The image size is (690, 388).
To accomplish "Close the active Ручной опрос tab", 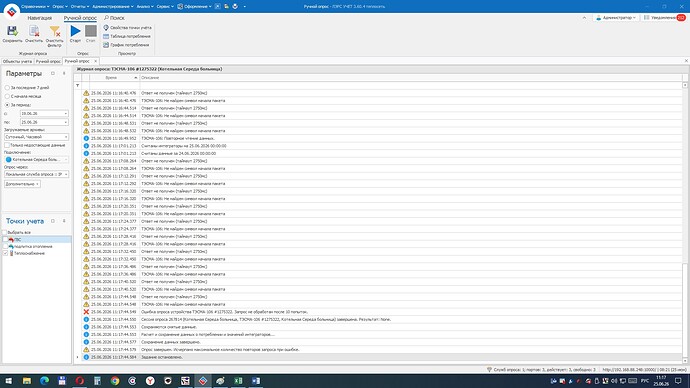I will tap(95, 61).
